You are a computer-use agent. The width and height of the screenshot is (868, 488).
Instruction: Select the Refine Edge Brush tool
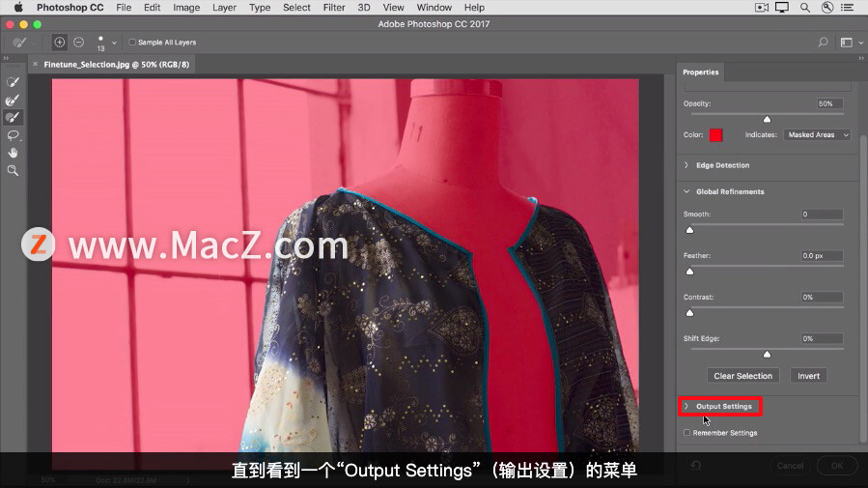13,100
